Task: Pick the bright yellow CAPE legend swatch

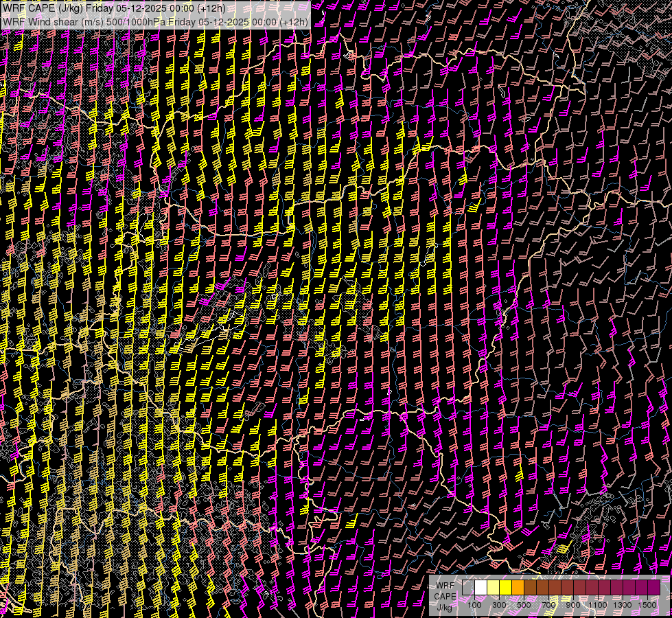Action: pos(505,588)
